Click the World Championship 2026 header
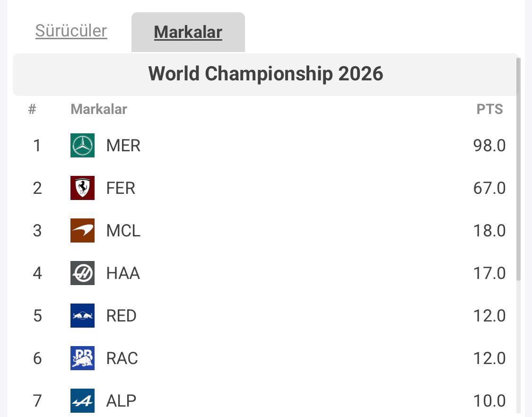Screen dimensions: 532x417 (x=265, y=74)
